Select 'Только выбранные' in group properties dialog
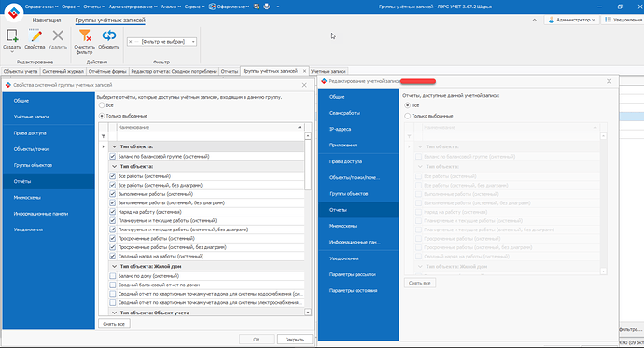The height and width of the screenshot is (348, 644). pyautogui.click(x=102, y=116)
